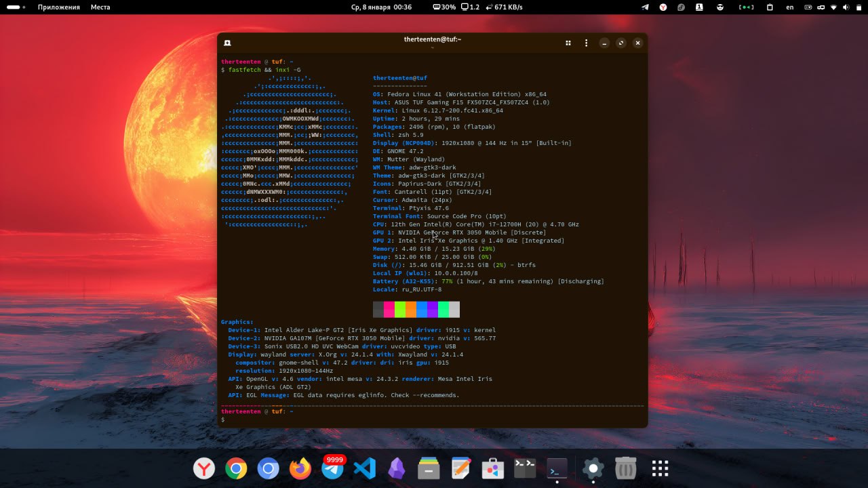Screen dimensions: 868x488
Task: Click the blue color block in fastfetch
Action: pos(422,310)
